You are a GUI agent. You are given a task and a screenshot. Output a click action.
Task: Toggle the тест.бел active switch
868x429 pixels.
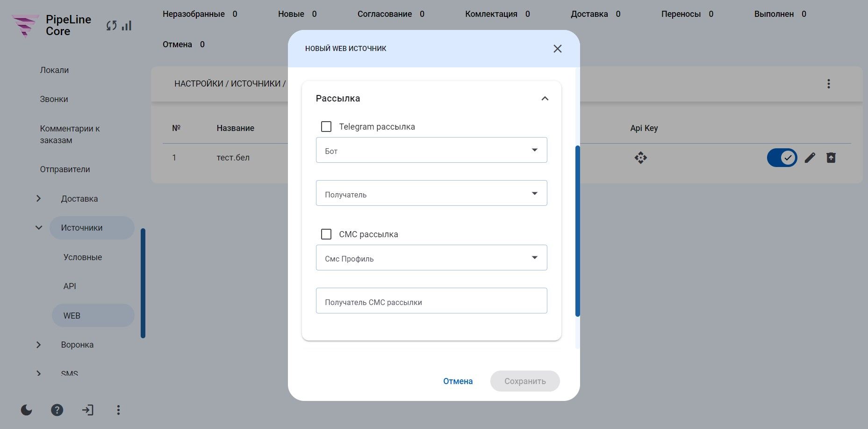782,158
